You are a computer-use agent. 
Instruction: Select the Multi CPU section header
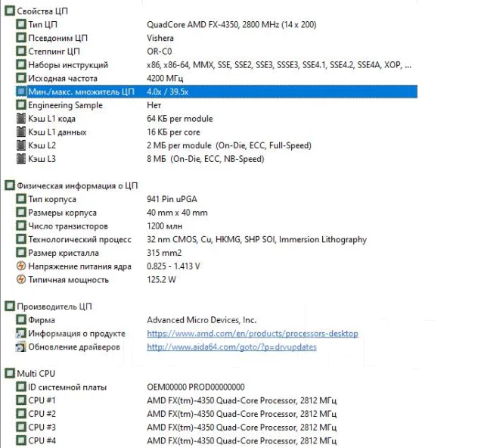pyautogui.click(x=36, y=374)
